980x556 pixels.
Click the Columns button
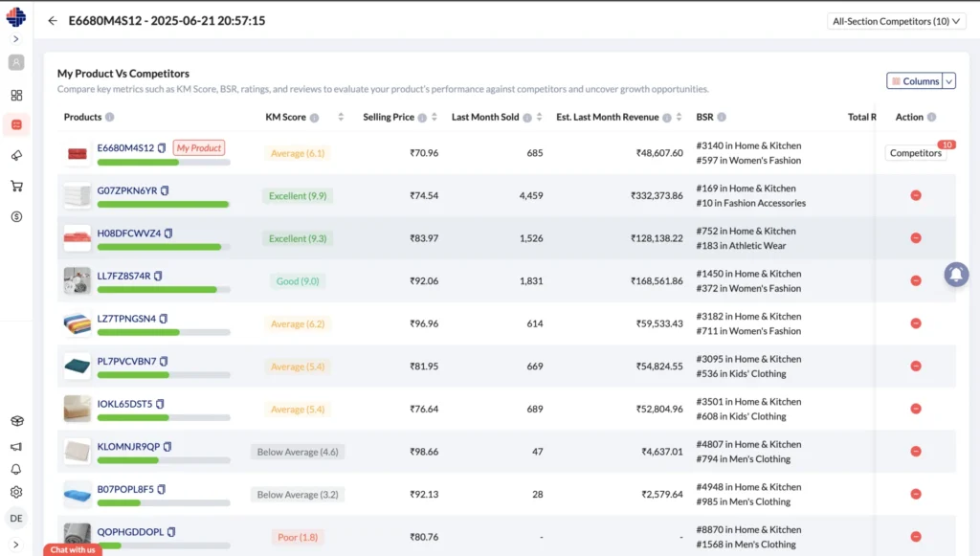[x=914, y=81]
